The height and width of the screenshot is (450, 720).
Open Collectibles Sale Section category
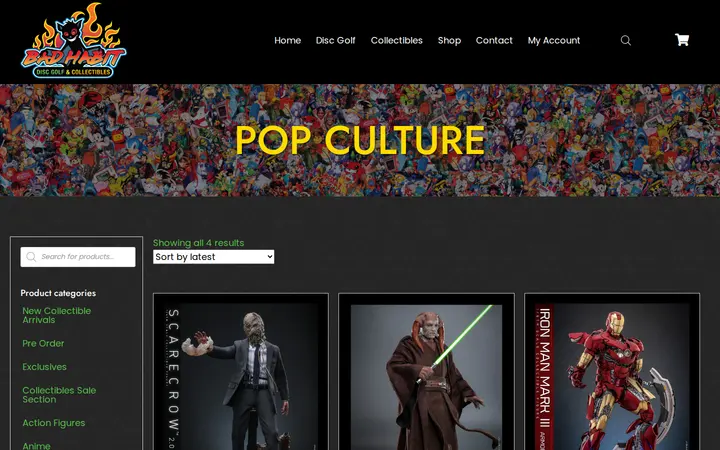pyautogui.click(x=59, y=395)
